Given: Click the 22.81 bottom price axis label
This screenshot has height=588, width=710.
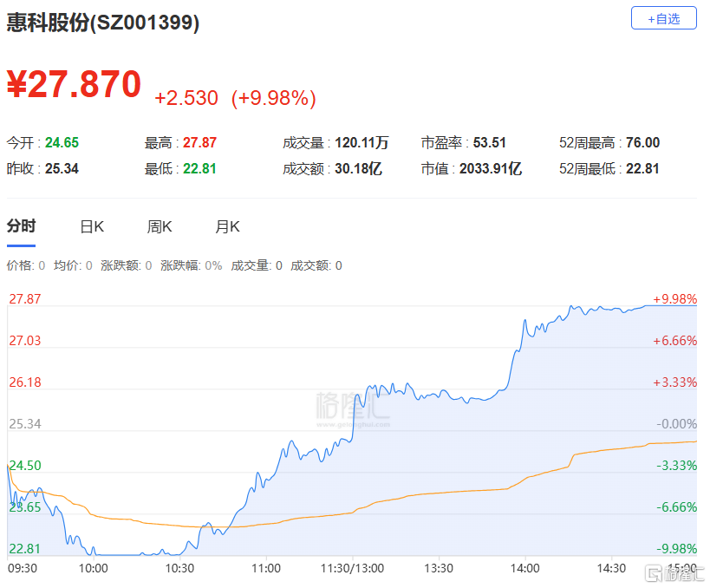Looking at the screenshot, I should pyautogui.click(x=25, y=549).
